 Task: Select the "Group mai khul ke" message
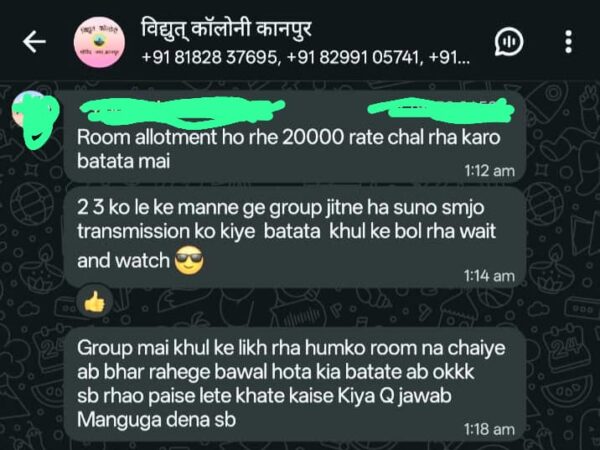(x=295, y=384)
